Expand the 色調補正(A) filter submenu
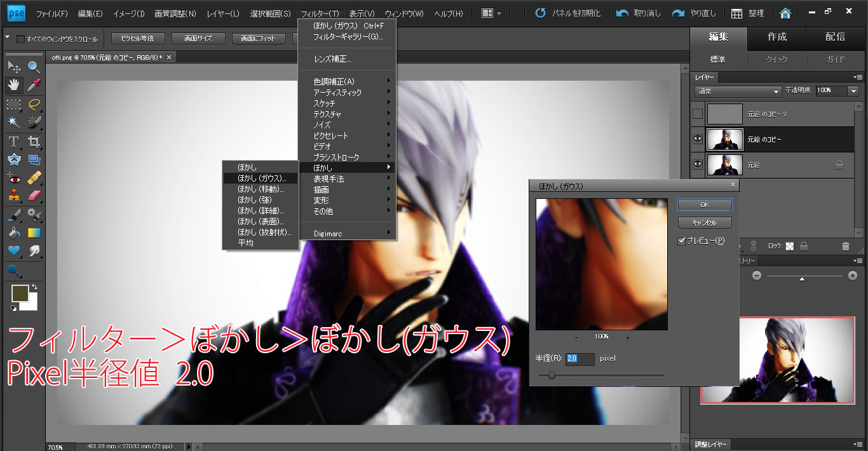This screenshot has height=451, width=868. tap(347, 81)
